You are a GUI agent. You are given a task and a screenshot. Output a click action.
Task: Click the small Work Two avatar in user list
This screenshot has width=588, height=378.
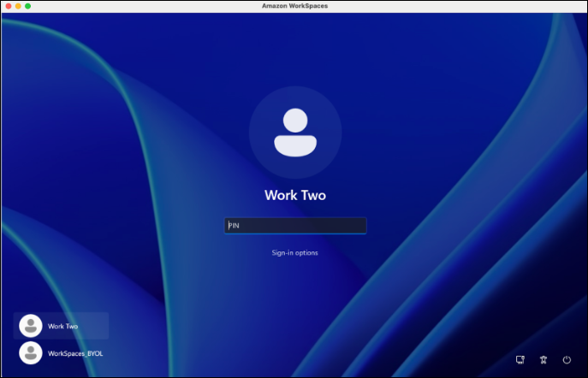point(31,326)
